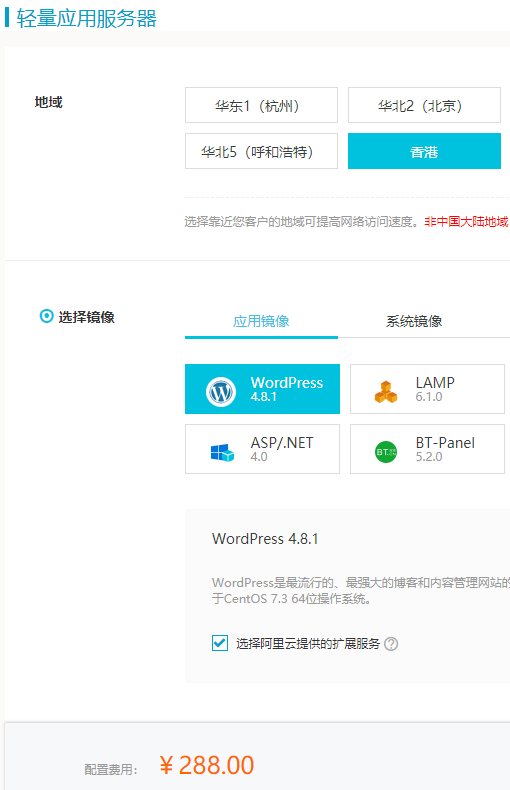Image resolution: width=510 pixels, height=790 pixels.
Task: Switch to the 应用镜像 tab
Action: click(261, 321)
